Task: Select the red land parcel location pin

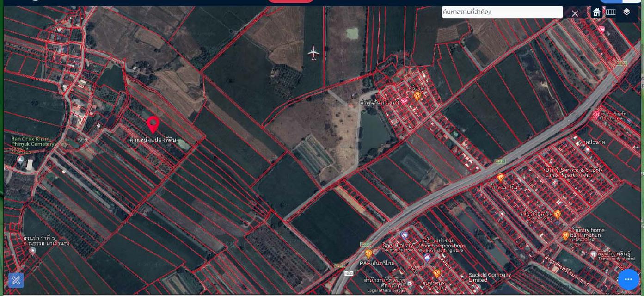Action: pyautogui.click(x=153, y=125)
